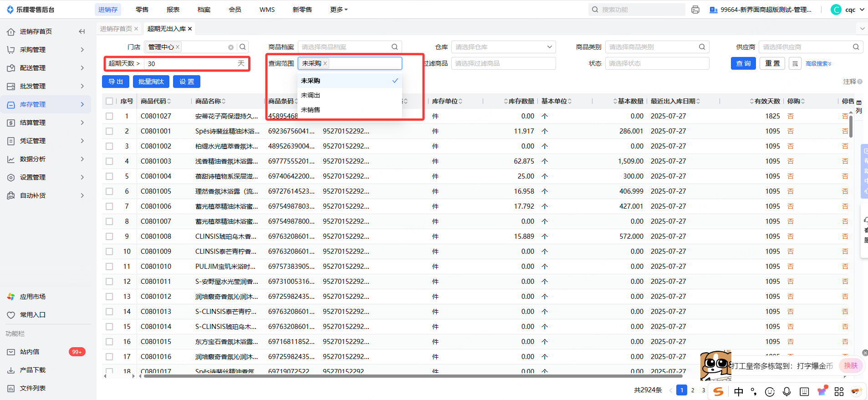
Task: Open the printer icon in the header
Action: point(695,10)
